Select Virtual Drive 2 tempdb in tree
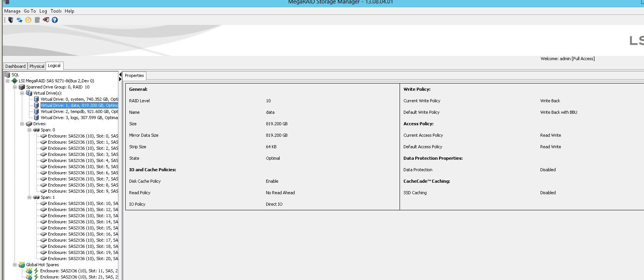644x280 pixels. [79, 111]
